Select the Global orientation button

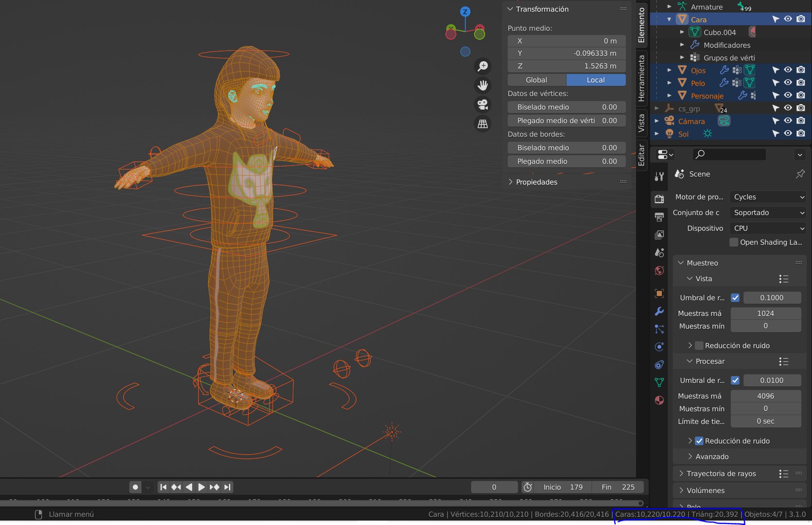click(x=537, y=80)
